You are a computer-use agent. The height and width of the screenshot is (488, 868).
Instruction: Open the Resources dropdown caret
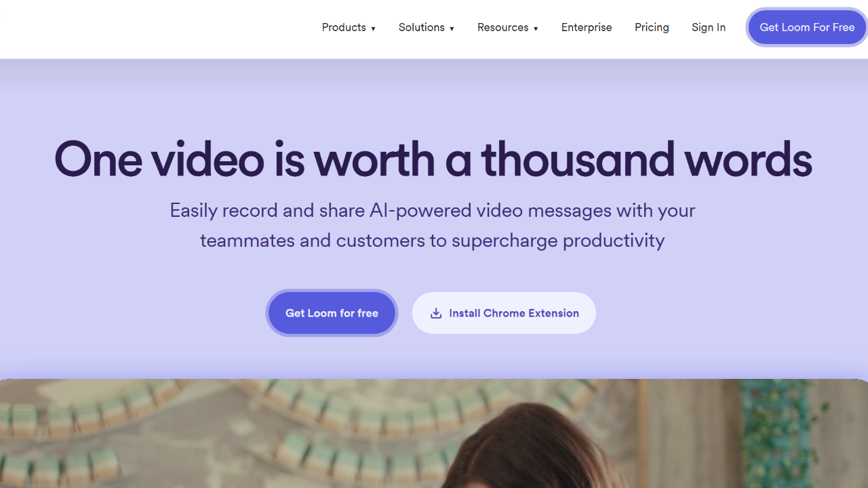536,28
